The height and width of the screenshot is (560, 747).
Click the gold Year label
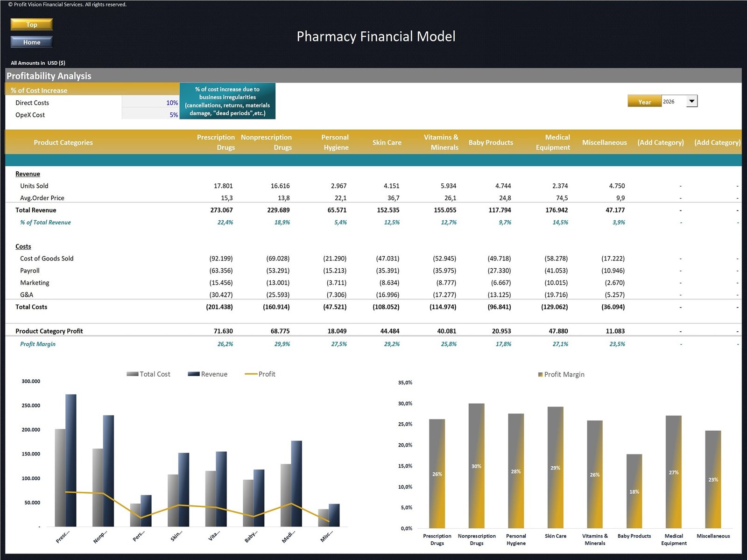click(644, 102)
